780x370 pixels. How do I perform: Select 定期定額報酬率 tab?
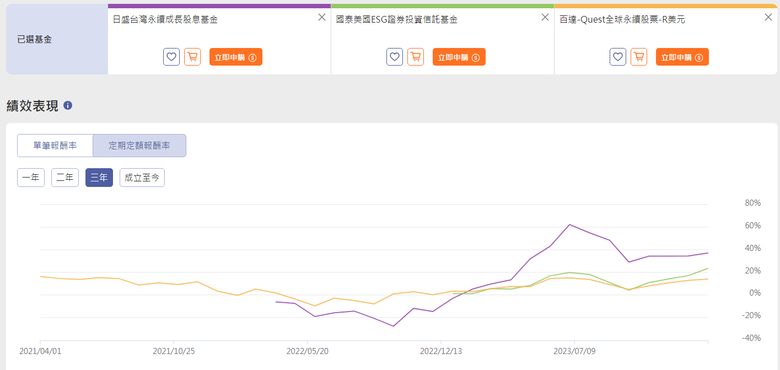click(x=139, y=146)
